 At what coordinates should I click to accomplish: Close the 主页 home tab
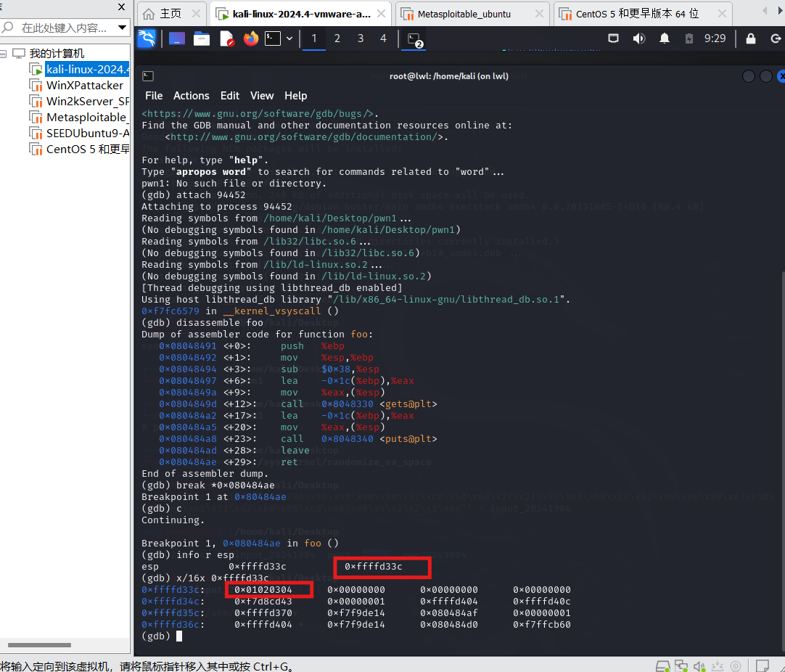pos(196,14)
